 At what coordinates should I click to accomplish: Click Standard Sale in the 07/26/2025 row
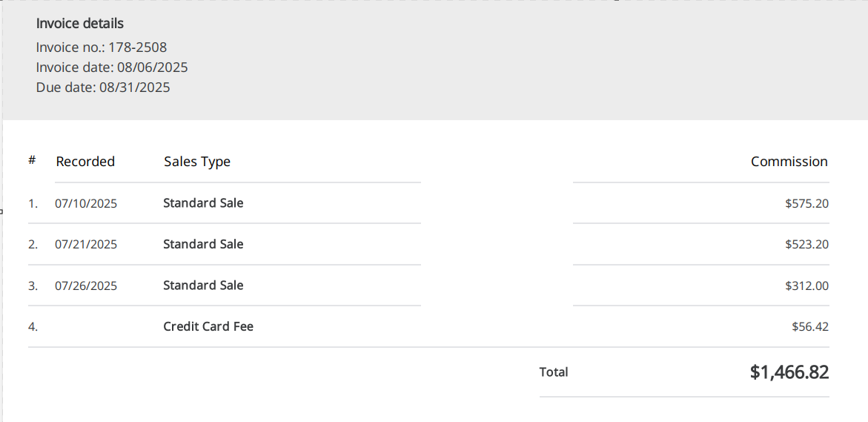click(203, 286)
